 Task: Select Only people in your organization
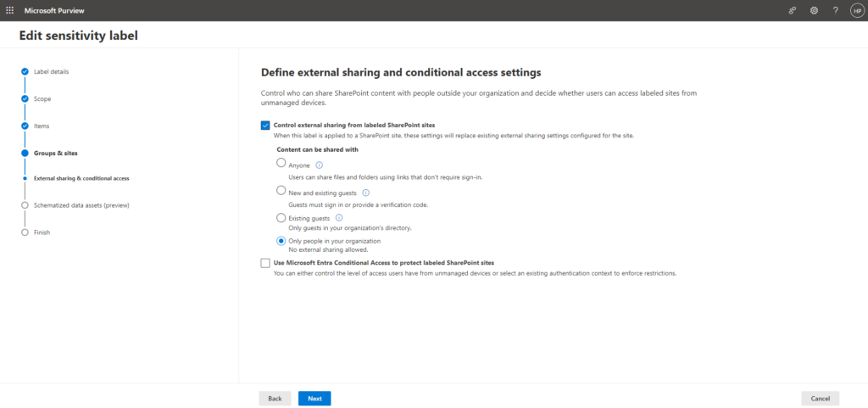(x=281, y=241)
